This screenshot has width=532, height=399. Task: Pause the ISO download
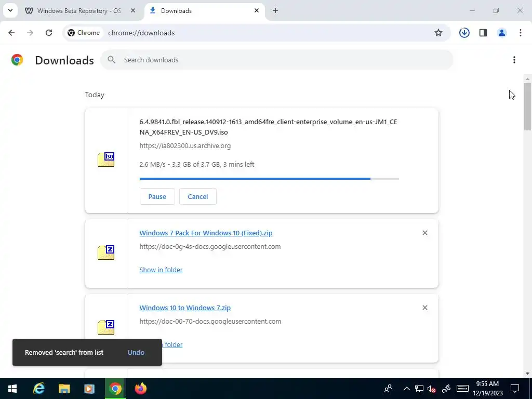[157, 197]
